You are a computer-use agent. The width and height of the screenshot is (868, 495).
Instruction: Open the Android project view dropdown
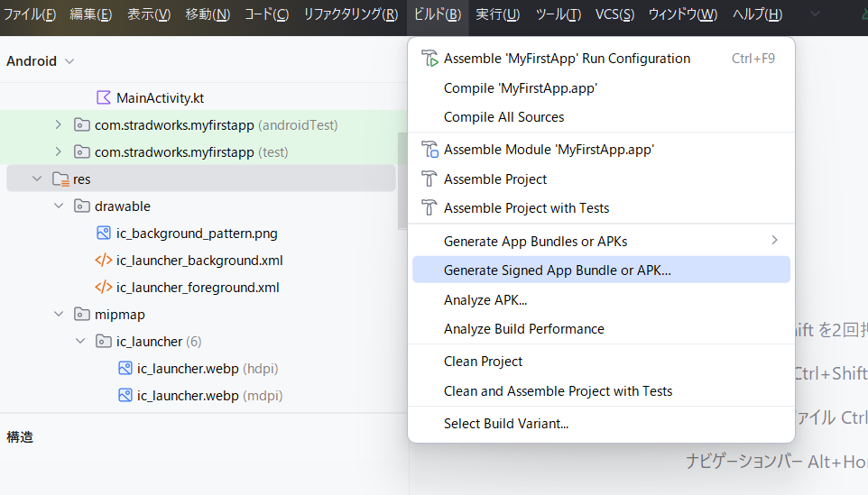[41, 61]
